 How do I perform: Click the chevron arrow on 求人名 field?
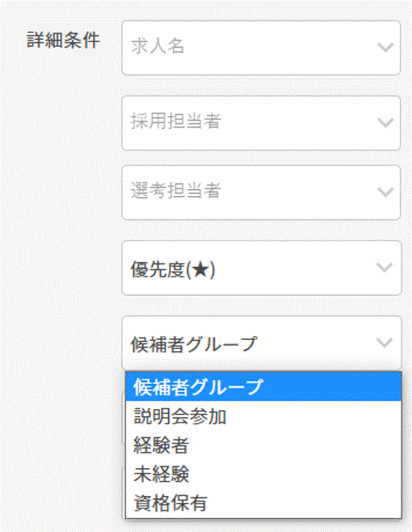click(x=386, y=47)
